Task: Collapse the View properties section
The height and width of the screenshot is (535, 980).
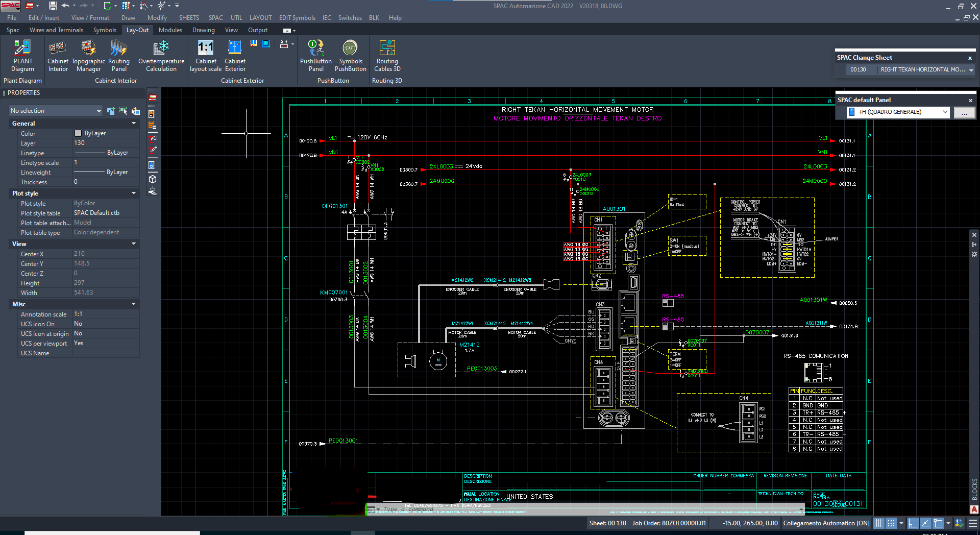Action: point(134,244)
